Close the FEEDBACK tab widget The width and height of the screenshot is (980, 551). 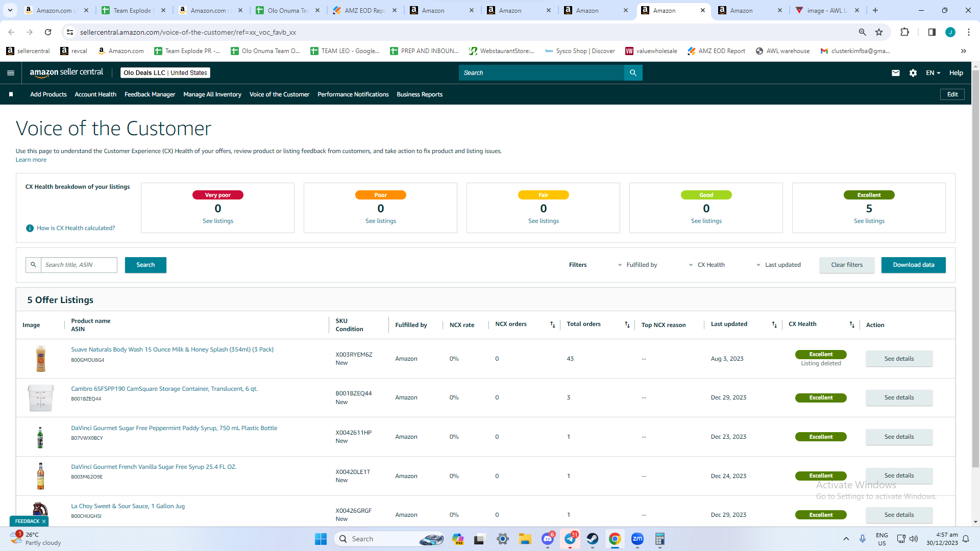tap(44, 521)
